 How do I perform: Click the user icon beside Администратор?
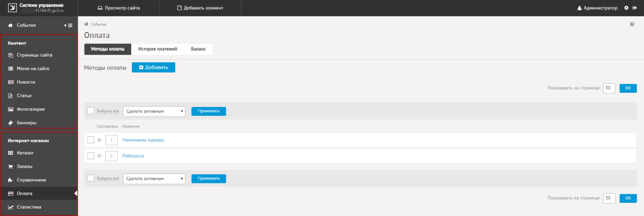tap(580, 8)
